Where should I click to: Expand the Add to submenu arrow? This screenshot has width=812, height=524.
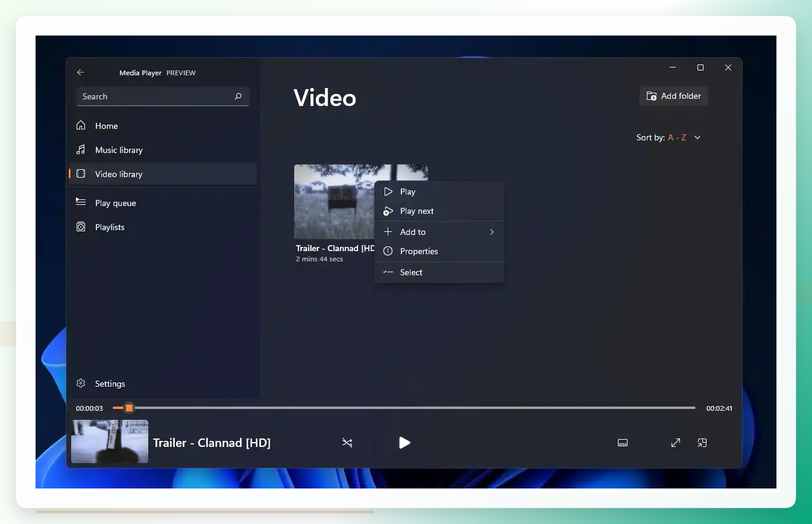[x=492, y=232]
